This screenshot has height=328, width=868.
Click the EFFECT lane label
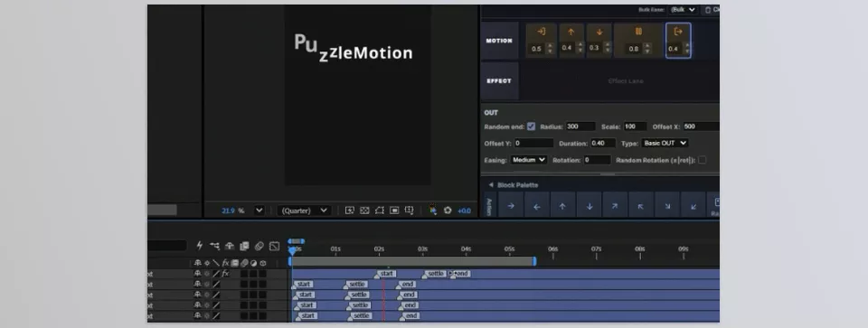tap(499, 80)
